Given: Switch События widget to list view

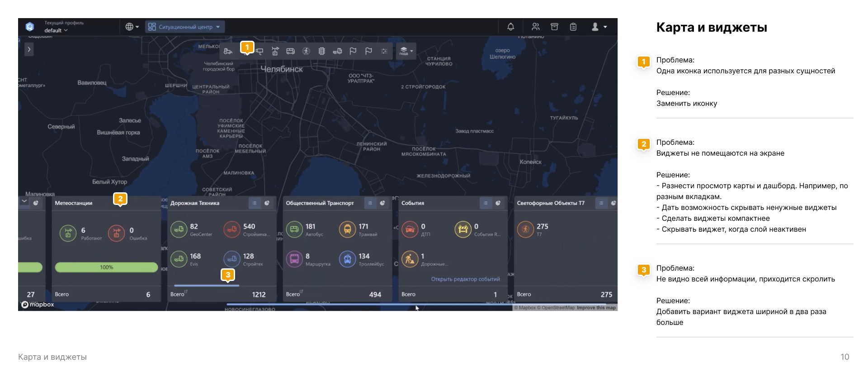Looking at the screenshot, I should click(486, 203).
